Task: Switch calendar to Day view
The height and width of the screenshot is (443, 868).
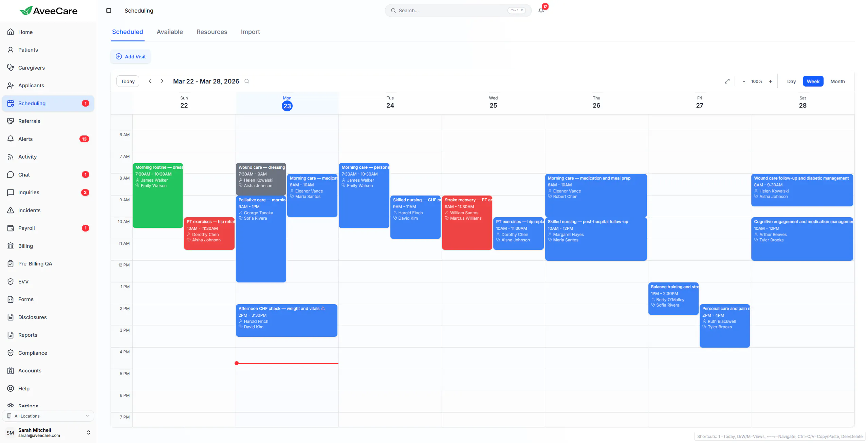Action: tap(791, 81)
